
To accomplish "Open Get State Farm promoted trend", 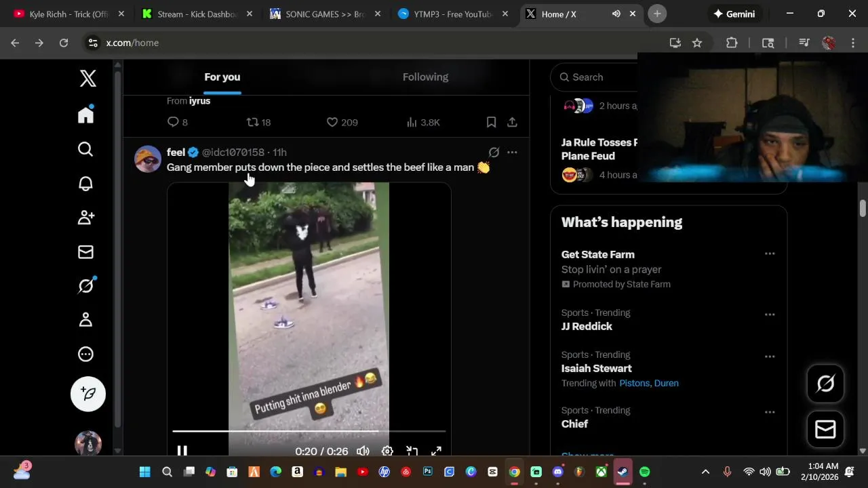I will pos(598,255).
